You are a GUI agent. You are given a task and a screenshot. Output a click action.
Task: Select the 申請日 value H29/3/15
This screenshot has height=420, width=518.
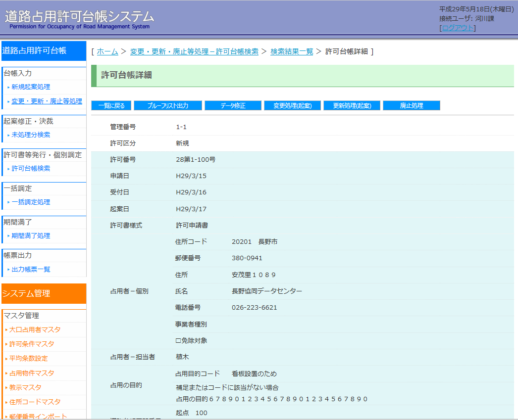pyautogui.click(x=191, y=176)
